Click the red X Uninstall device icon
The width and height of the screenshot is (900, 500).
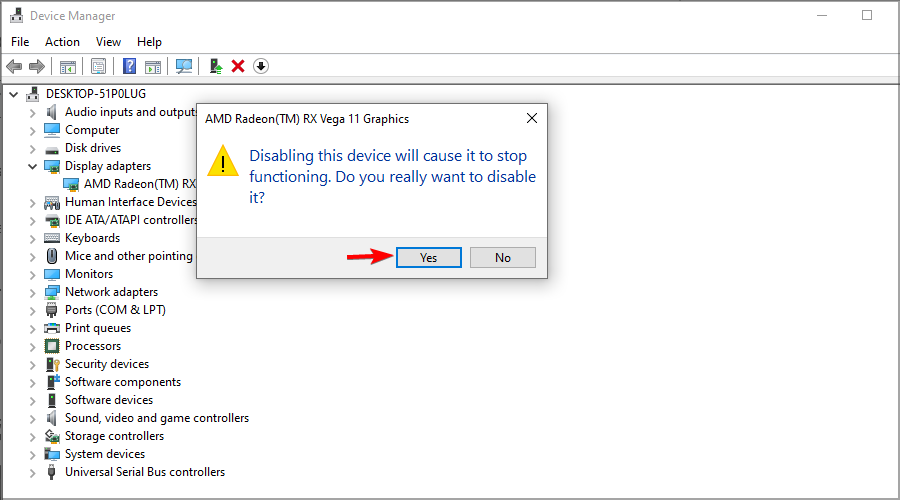point(238,67)
